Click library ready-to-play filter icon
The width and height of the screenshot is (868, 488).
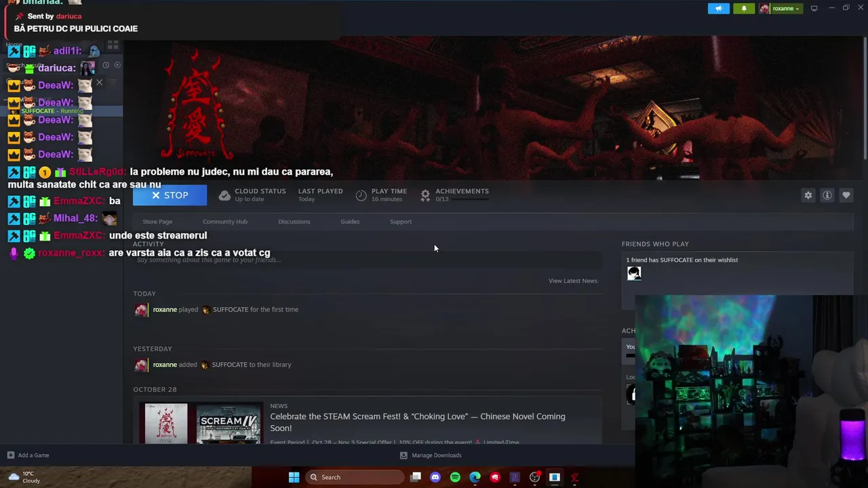pos(117,65)
